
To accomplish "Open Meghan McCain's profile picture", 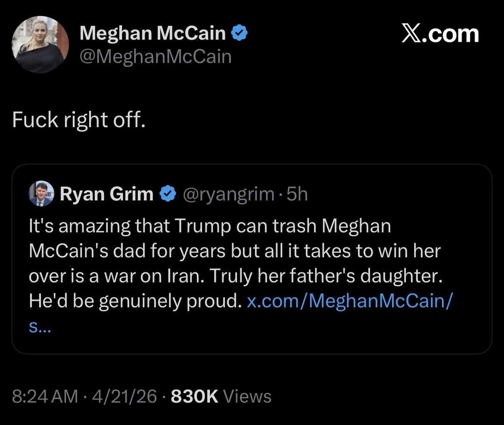I will coord(40,45).
